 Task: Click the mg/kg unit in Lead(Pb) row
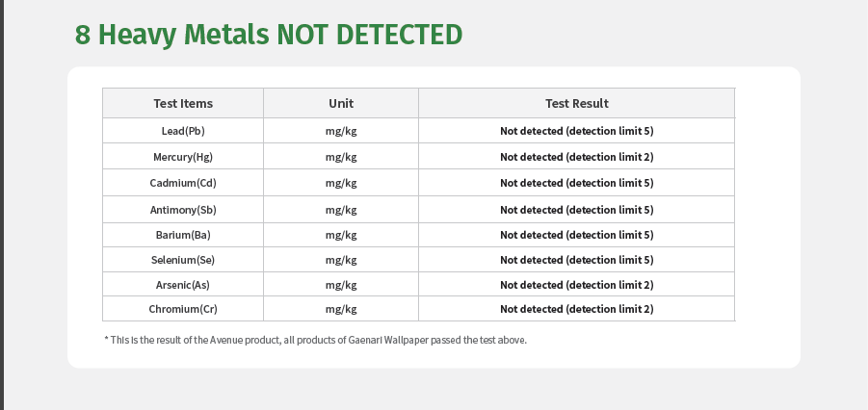pyautogui.click(x=341, y=131)
